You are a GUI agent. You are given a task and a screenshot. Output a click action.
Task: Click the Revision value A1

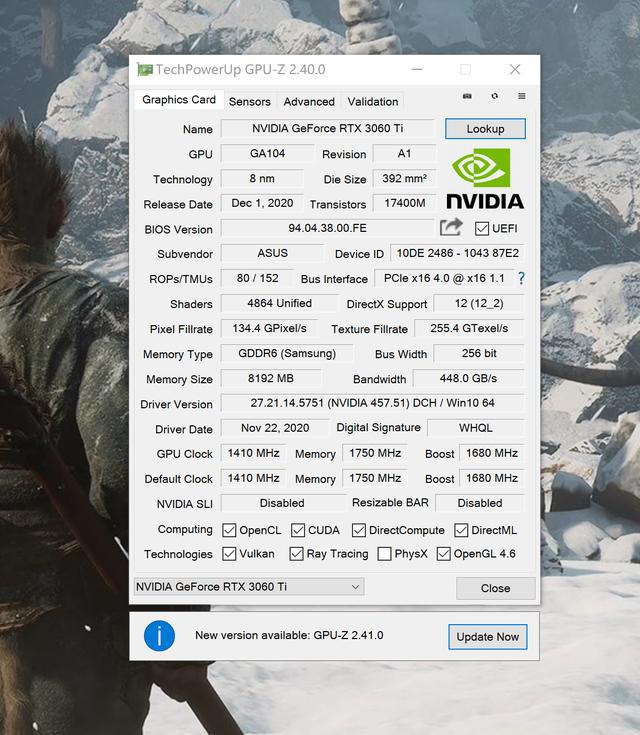click(x=404, y=153)
